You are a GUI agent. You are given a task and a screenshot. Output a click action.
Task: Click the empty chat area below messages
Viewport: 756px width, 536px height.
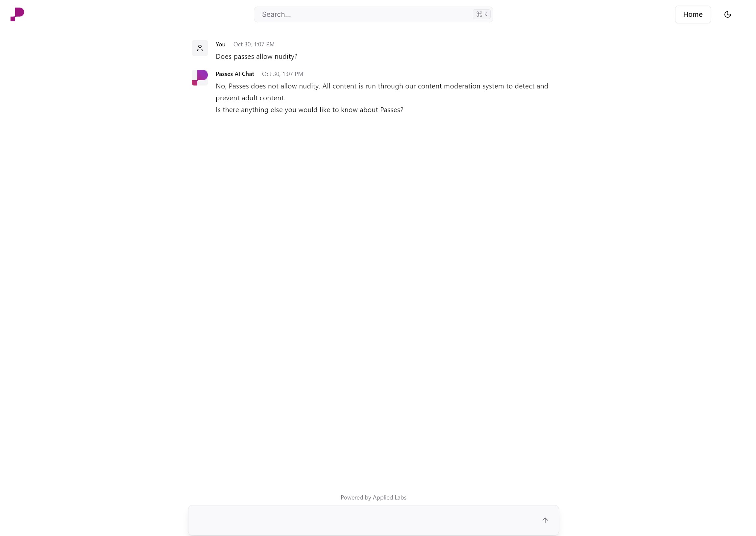pos(373,297)
